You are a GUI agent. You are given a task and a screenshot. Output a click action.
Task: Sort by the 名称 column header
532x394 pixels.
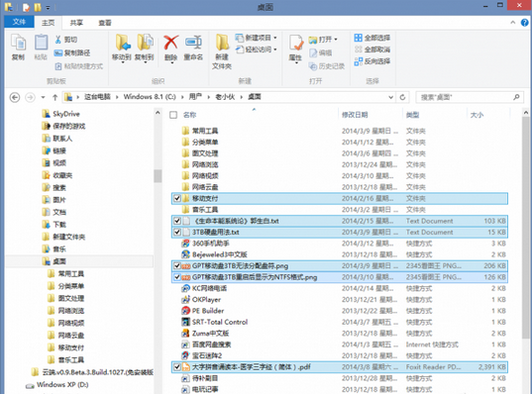[189, 115]
